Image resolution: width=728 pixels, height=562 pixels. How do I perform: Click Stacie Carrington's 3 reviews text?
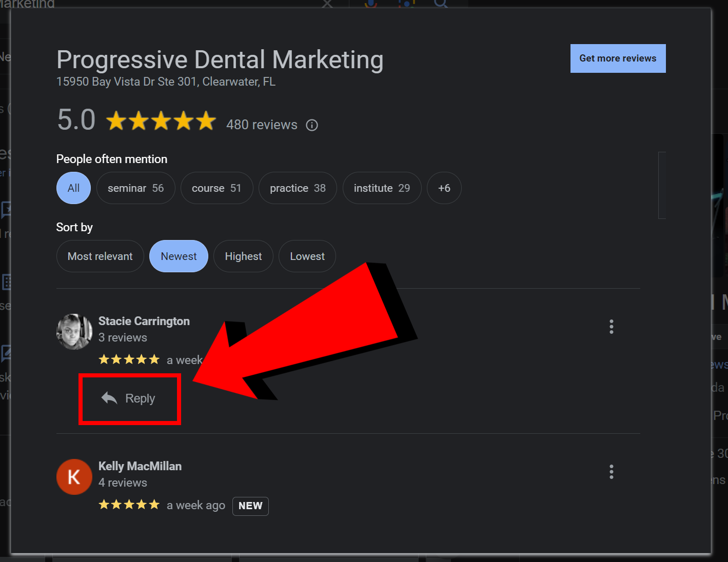click(x=123, y=337)
